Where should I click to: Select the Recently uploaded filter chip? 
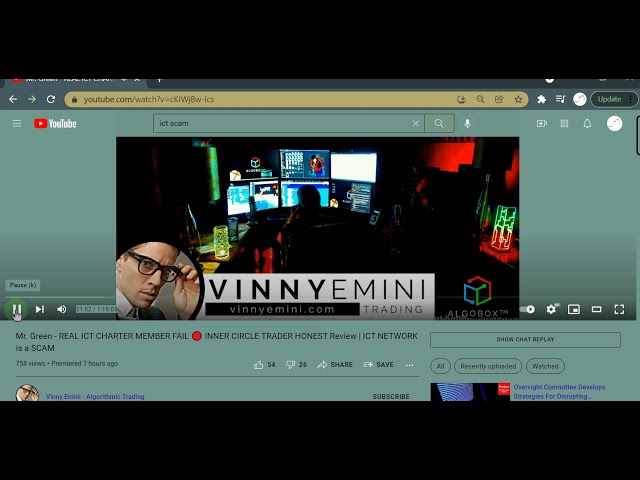tap(488, 366)
